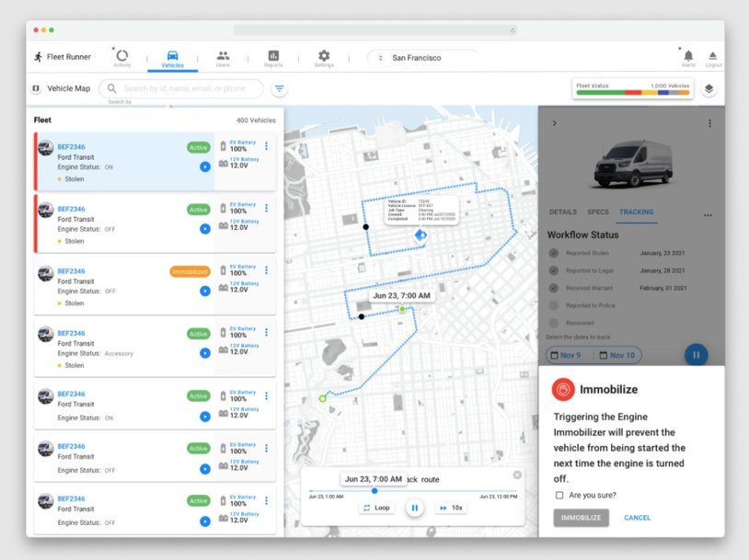Click the Immobilize confirm button
This screenshot has width=749, height=560.
(581, 518)
